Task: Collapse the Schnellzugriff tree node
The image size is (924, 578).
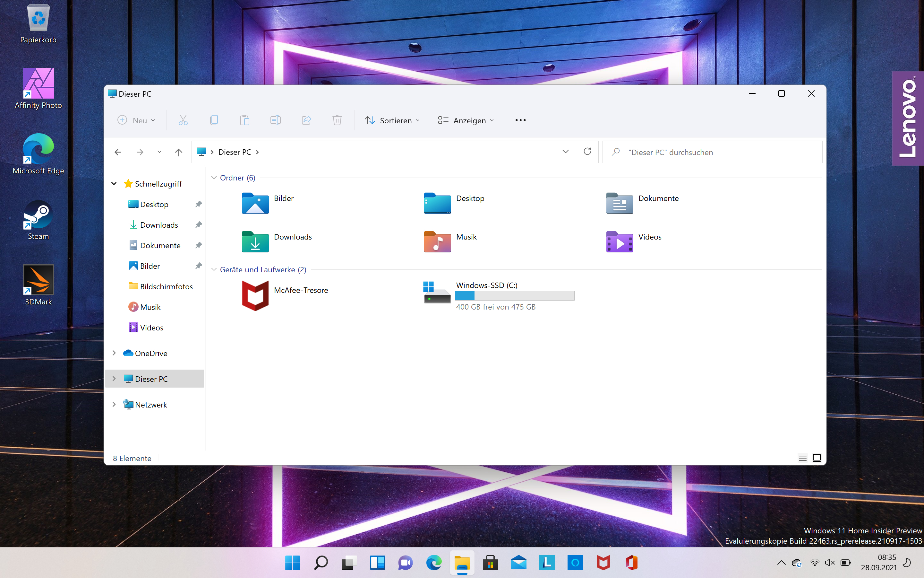Action: (x=114, y=184)
